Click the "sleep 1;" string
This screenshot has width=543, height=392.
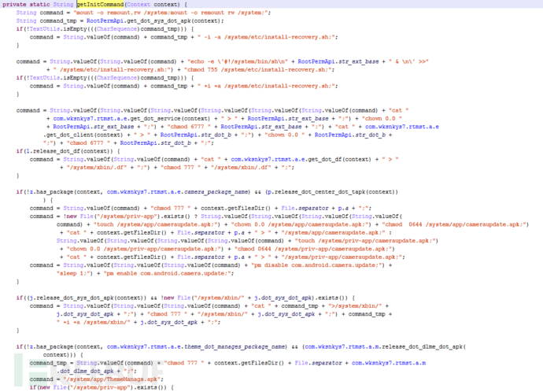[75, 273]
